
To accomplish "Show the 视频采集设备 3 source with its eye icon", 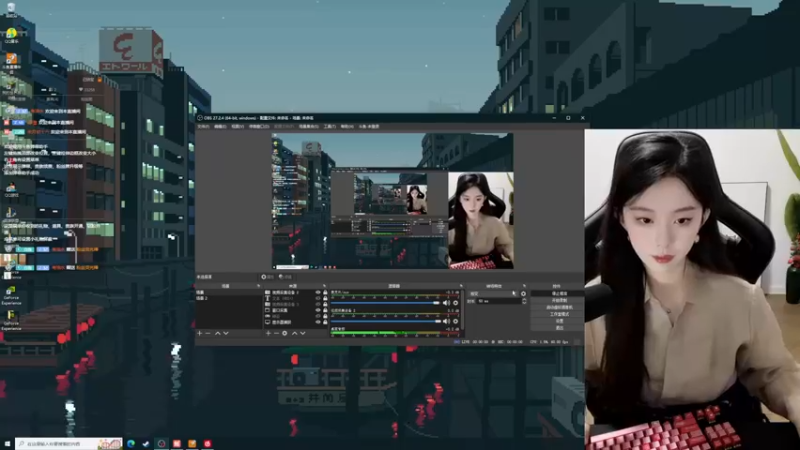I will point(318,304).
